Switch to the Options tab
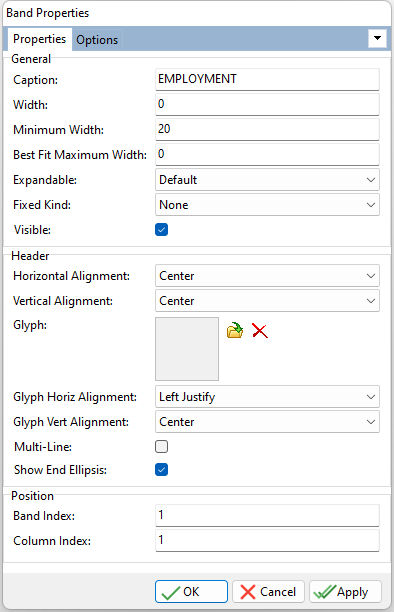 click(x=97, y=40)
